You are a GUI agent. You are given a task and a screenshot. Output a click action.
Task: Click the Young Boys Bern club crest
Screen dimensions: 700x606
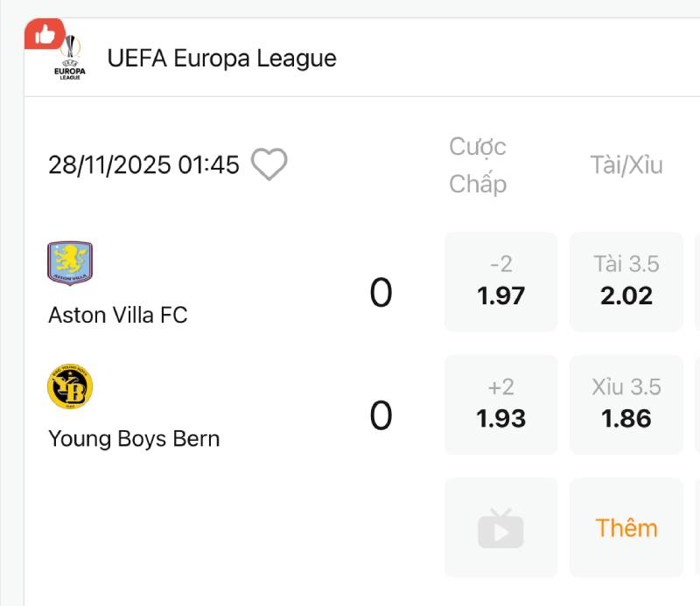(x=69, y=387)
